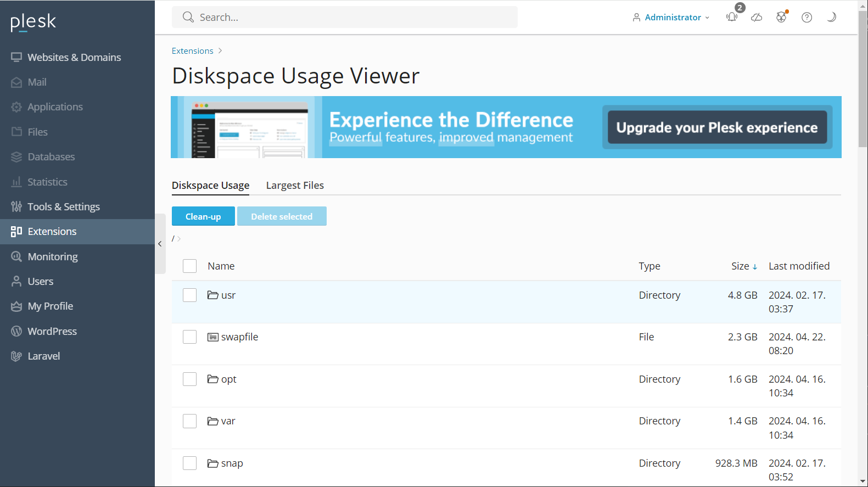The height and width of the screenshot is (487, 868).
Task: Click the scrollbar down arrow
Action: 863,482
